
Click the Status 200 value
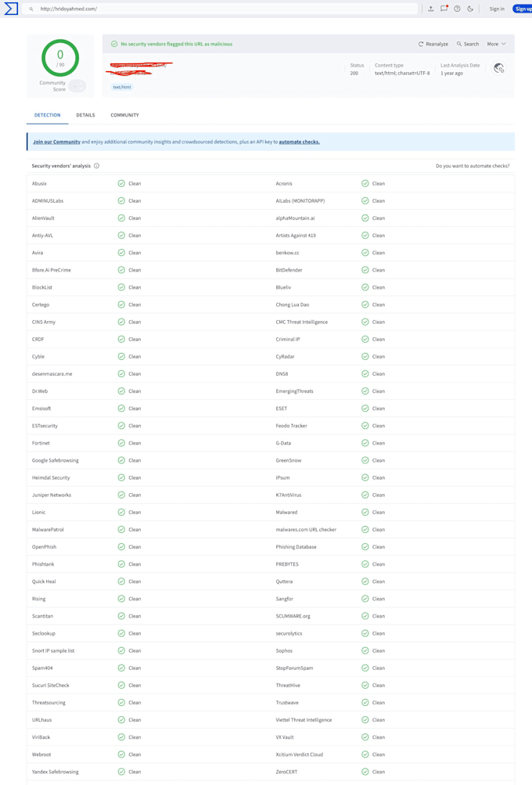coord(354,73)
